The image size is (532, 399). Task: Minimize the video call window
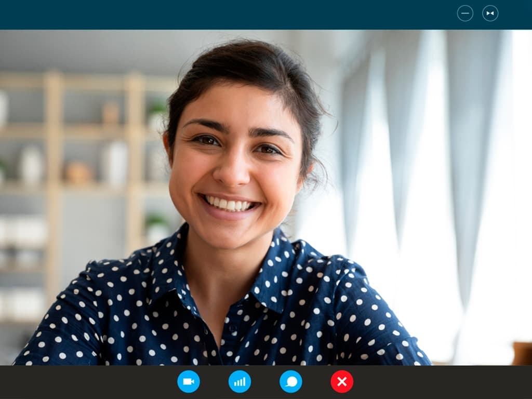(x=465, y=14)
